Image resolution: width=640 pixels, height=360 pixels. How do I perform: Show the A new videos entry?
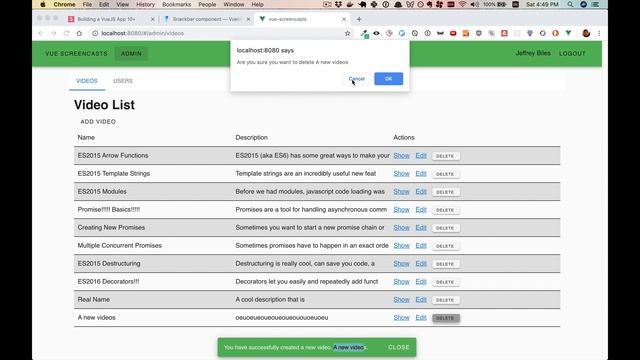coord(401,317)
